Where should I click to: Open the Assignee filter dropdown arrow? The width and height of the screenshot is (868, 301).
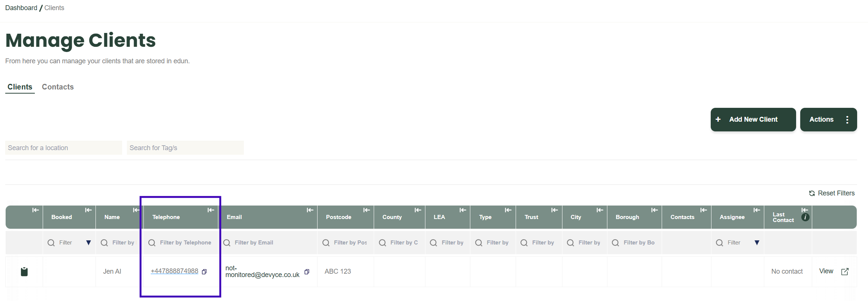point(757,243)
